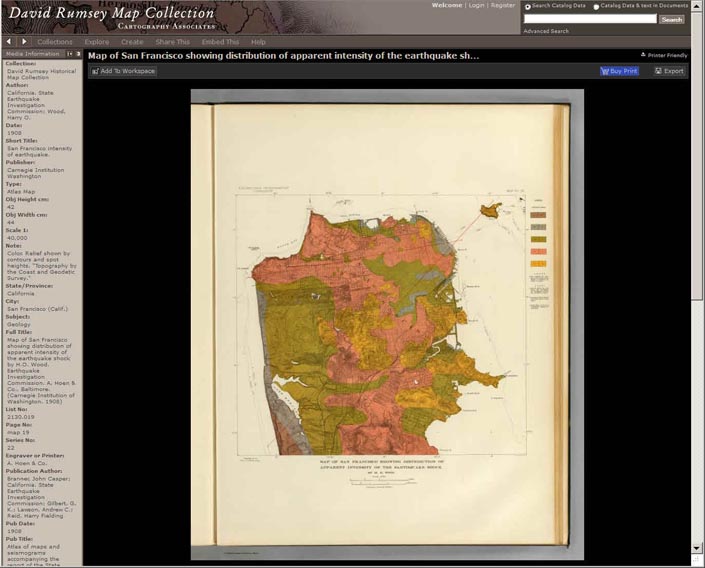
Task: Select the Search Catalog Data radio button
Action: pos(528,6)
